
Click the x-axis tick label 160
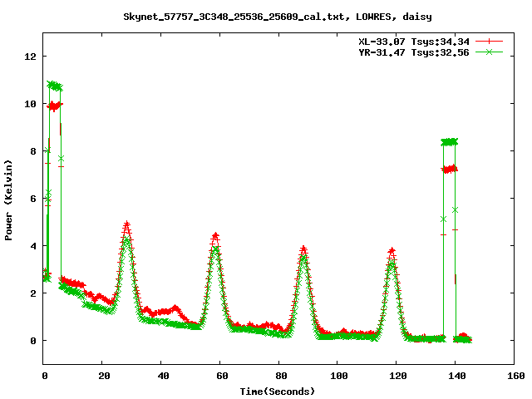point(513,377)
